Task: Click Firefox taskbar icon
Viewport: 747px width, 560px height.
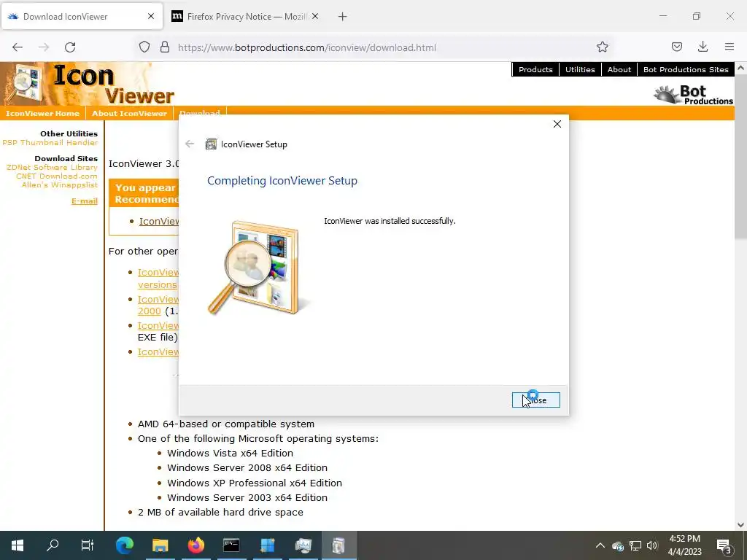Action: [196, 545]
